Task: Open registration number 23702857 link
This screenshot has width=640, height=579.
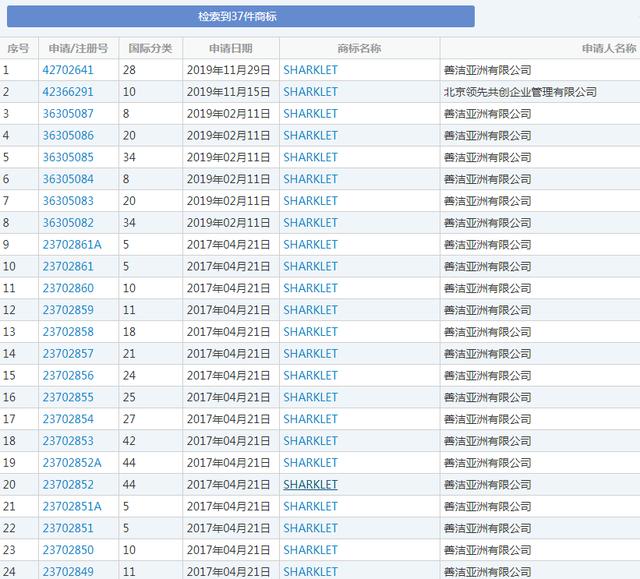Action: 68,354
